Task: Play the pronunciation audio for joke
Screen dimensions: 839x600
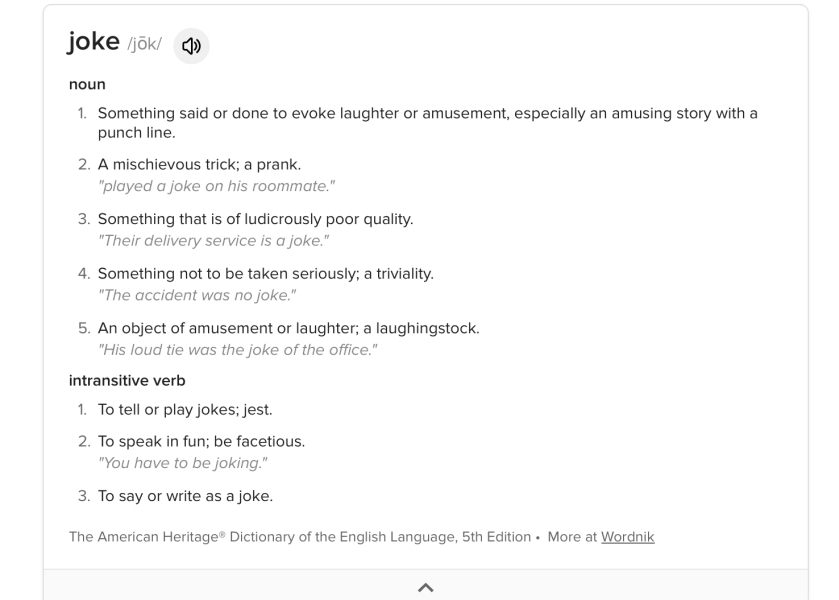Action: pos(191,46)
